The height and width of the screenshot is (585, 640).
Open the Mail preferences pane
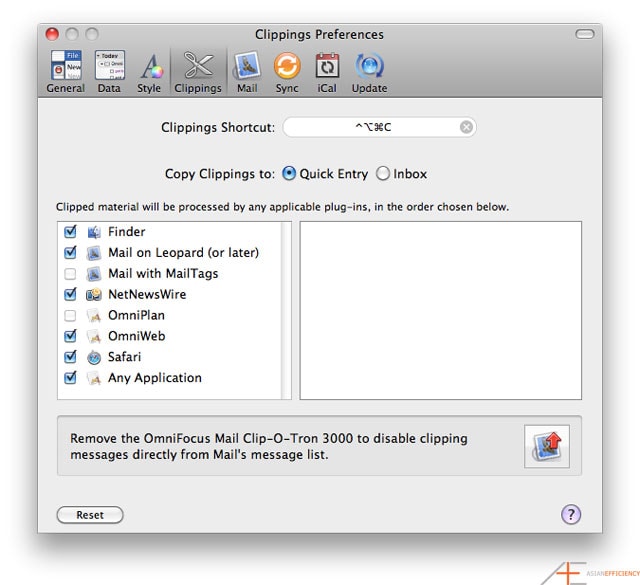pos(247,72)
